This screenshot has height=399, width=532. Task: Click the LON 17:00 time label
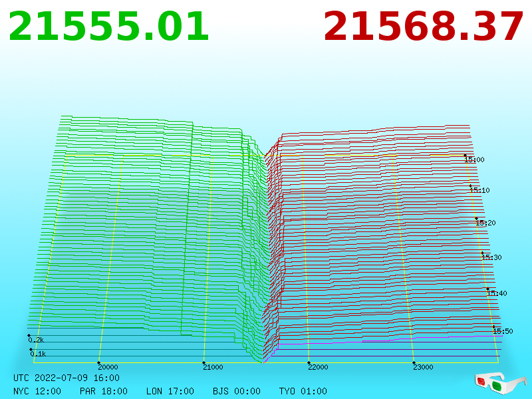tap(170, 391)
